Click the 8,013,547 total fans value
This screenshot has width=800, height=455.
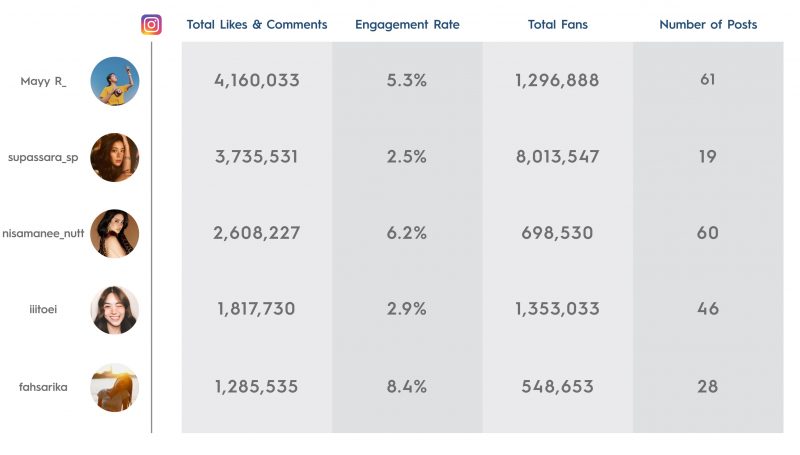pos(558,157)
